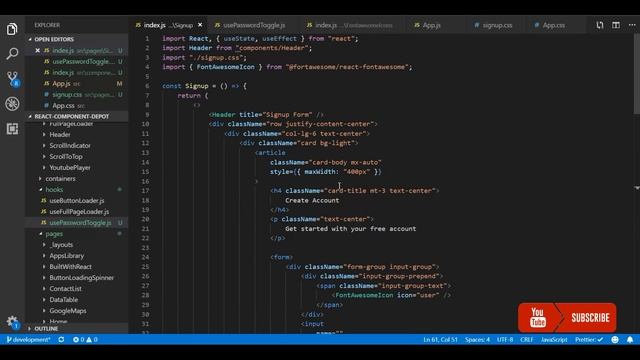Click the editor vertical scrollbar thumb

click(637, 73)
